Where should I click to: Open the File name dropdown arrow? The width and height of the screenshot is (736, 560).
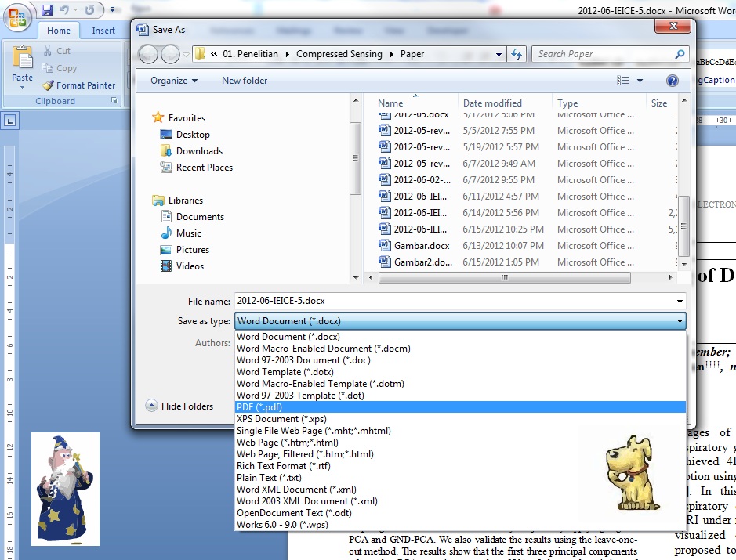click(680, 301)
